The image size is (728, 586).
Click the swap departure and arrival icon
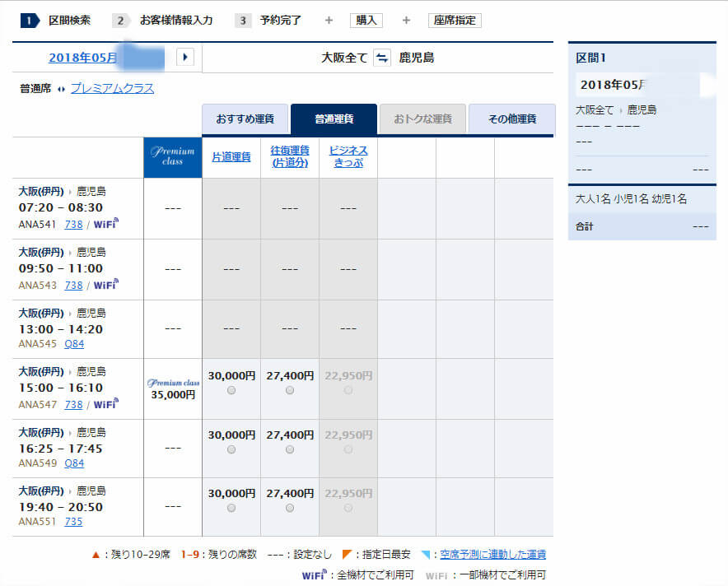pyautogui.click(x=382, y=58)
